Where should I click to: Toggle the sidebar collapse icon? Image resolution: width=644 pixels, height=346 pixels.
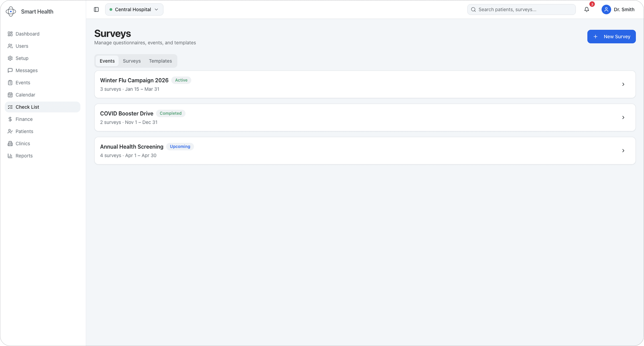pos(96,9)
